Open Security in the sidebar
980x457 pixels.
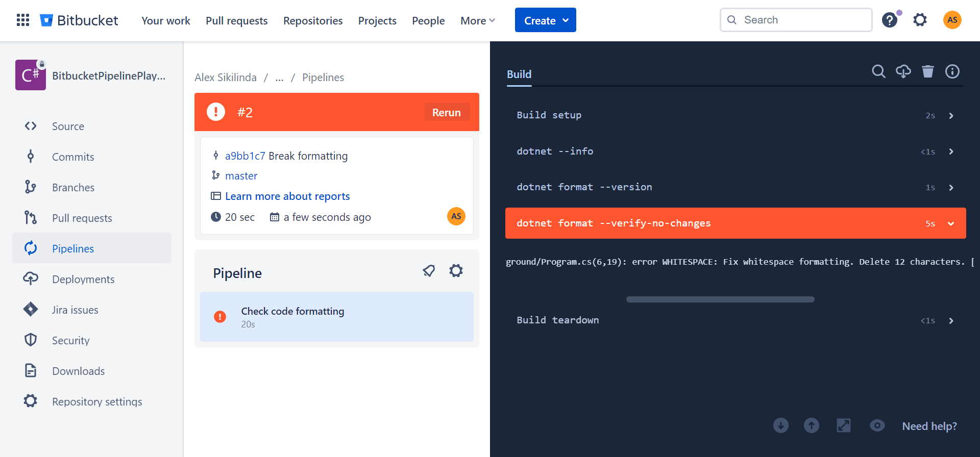[92, 340]
